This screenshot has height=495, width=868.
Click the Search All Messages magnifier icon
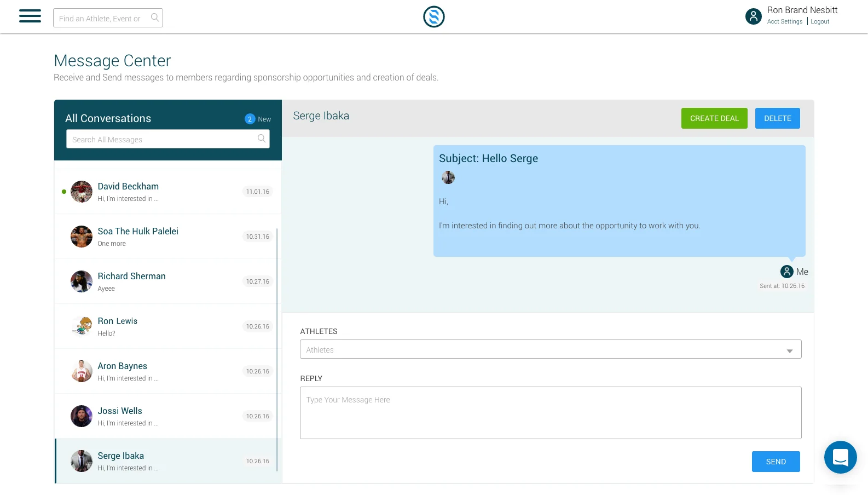pyautogui.click(x=262, y=139)
